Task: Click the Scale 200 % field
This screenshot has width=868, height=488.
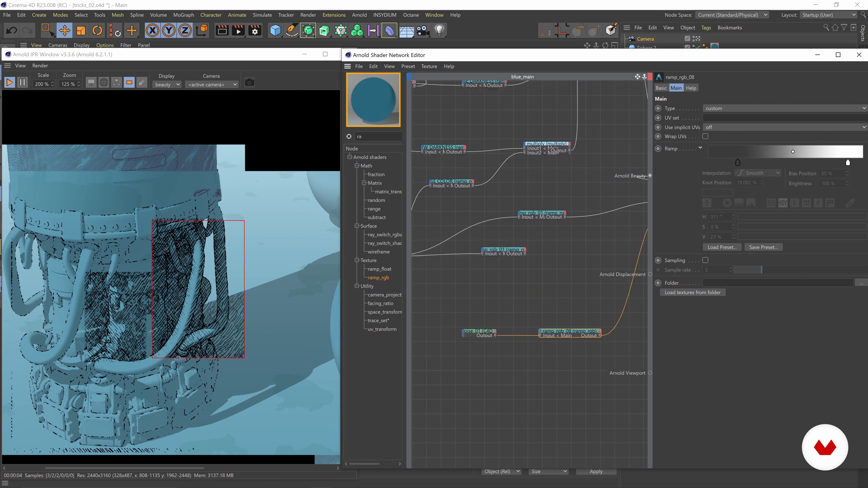Action: click(42, 84)
